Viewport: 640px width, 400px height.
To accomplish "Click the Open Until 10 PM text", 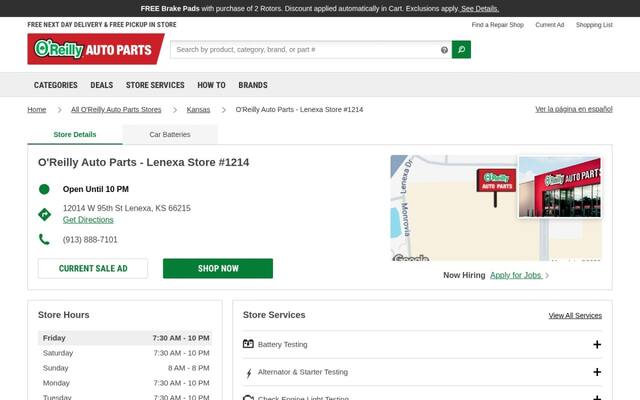I will 96,189.
